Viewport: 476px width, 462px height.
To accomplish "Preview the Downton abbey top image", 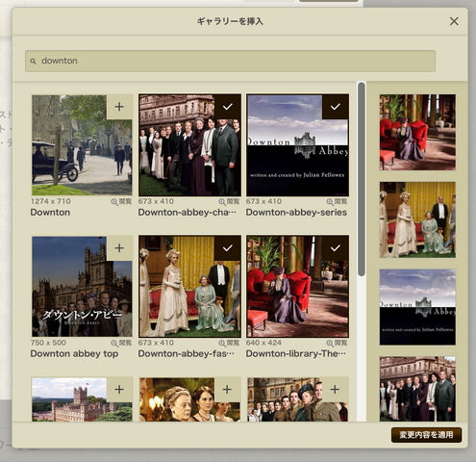I will 121,343.
